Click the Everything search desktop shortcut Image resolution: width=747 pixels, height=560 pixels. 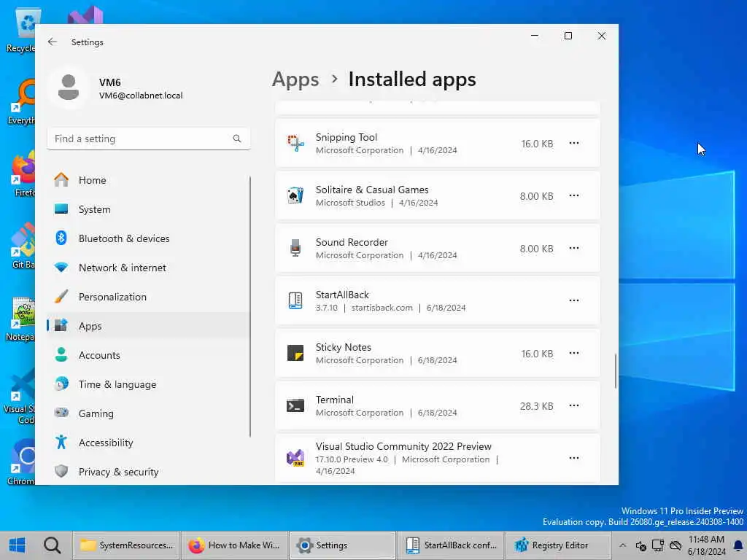24,97
